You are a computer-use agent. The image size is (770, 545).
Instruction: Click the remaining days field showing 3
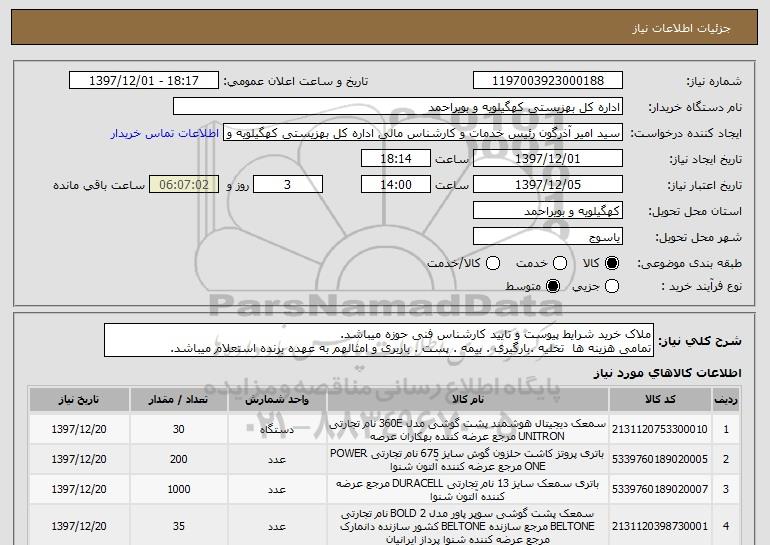tap(288, 185)
